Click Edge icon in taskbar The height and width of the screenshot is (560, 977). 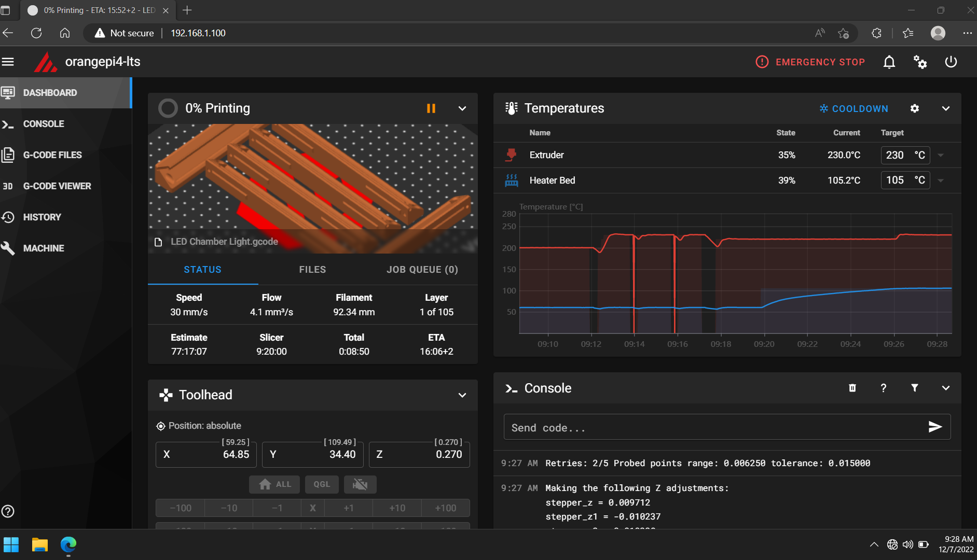pyautogui.click(x=68, y=544)
